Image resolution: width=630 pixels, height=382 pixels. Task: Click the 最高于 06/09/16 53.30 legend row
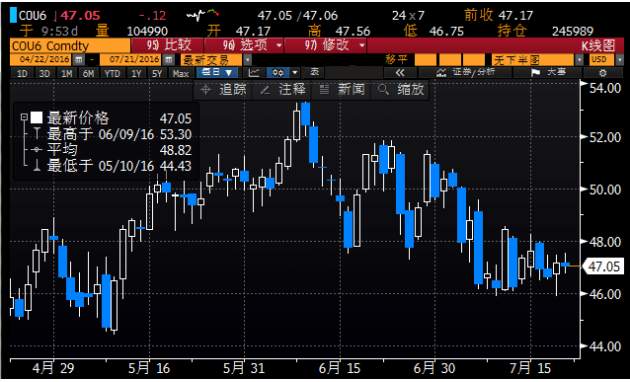(x=119, y=134)
